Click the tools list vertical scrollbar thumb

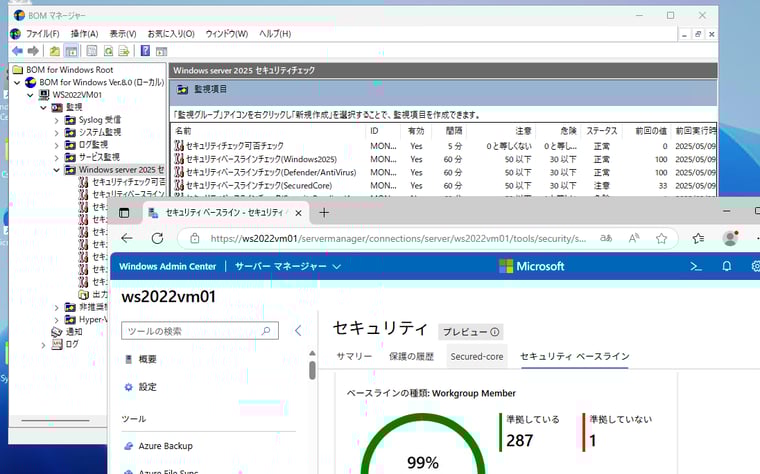point(312,370)
